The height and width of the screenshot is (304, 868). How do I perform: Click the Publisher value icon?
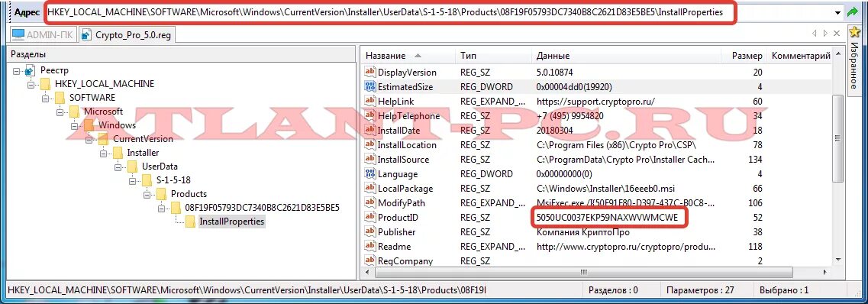pyautogui.click(x=369, y=231)
